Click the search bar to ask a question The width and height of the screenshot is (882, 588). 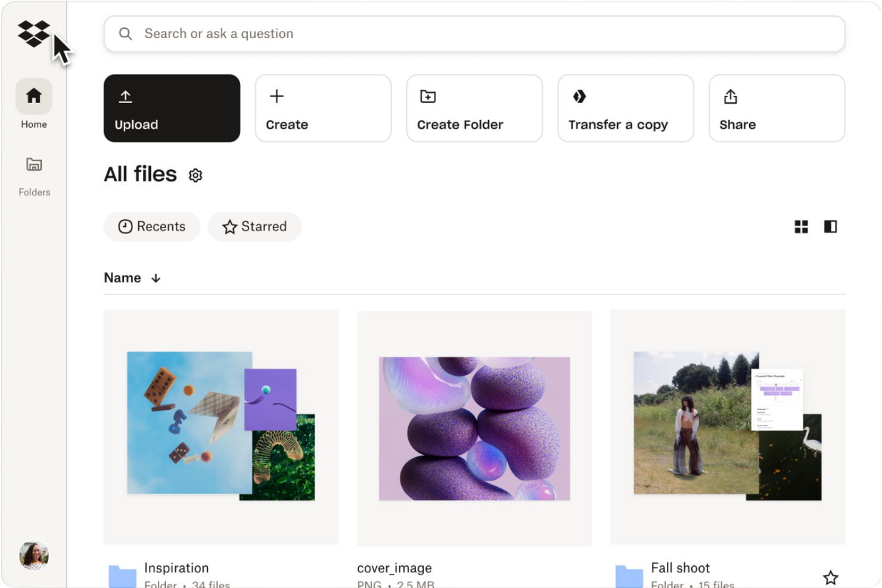[474, 34]
